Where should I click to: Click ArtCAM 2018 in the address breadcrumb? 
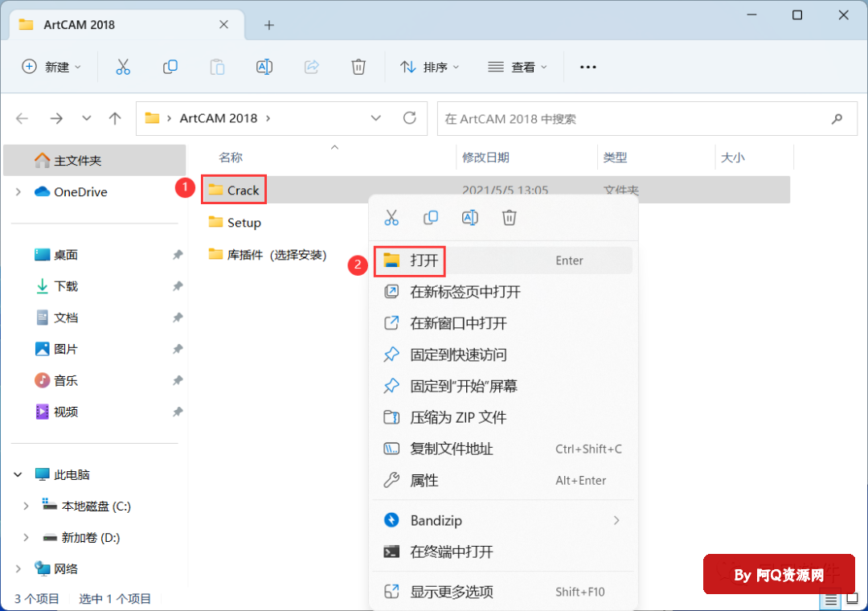click(x=219, y=118)
